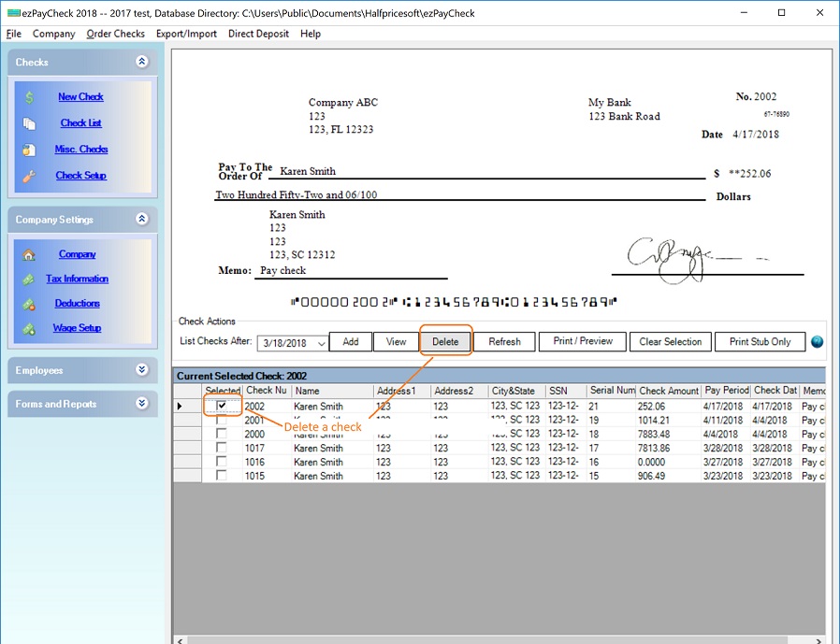The width and height of the screenshot is (840, 644).
Task: Open the Export/Import menu
Action: click(186, 34)
